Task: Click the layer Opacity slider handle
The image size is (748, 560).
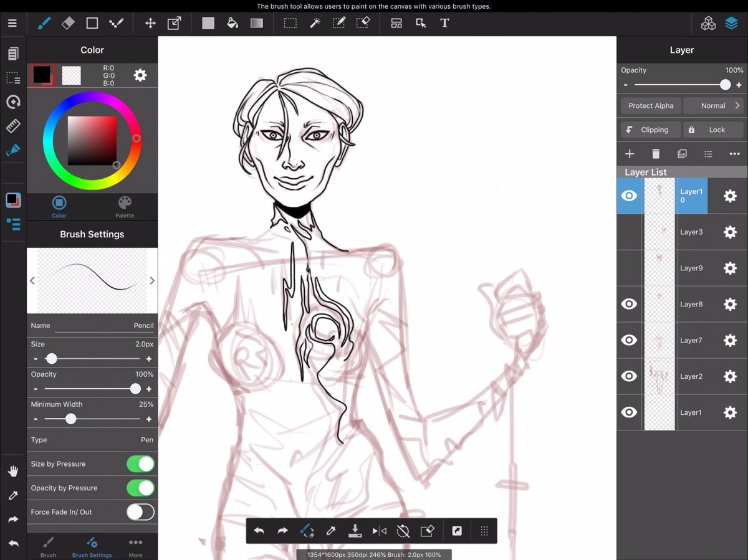Action: click(x=725, y=85)
